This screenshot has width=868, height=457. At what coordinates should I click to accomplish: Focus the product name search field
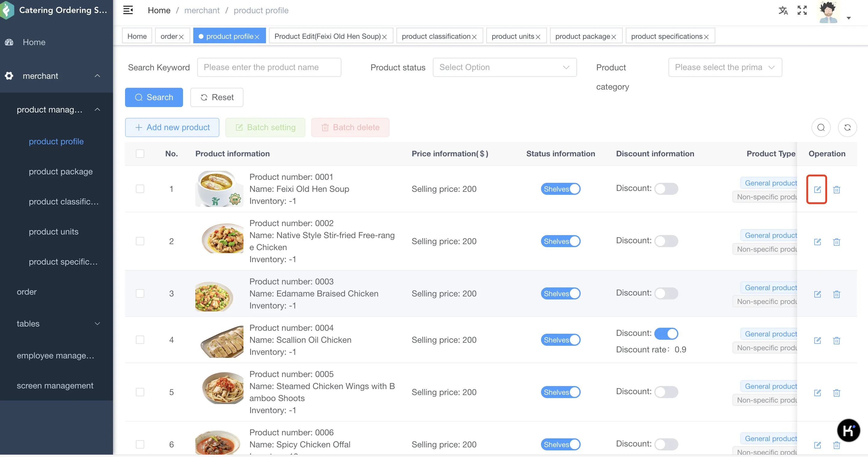pyautogui.click(x=269, y=67)
